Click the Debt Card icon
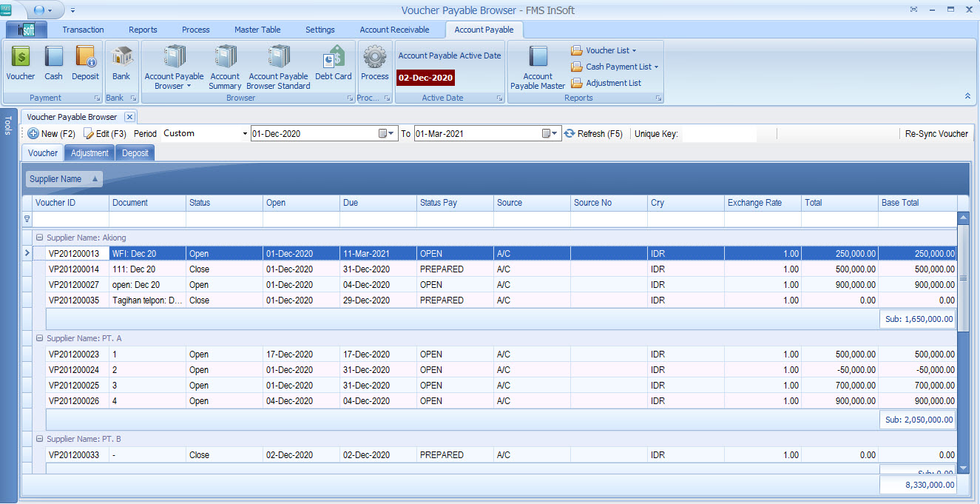 [334, 63]
